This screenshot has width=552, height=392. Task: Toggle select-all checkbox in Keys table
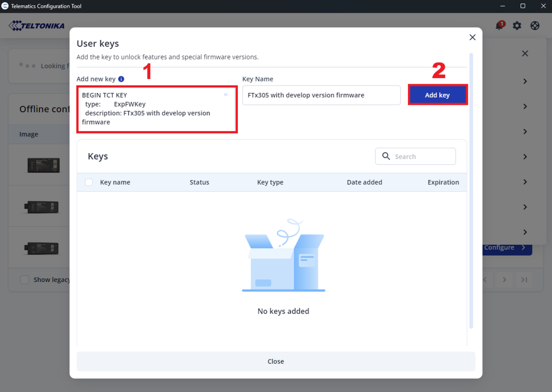89,182
